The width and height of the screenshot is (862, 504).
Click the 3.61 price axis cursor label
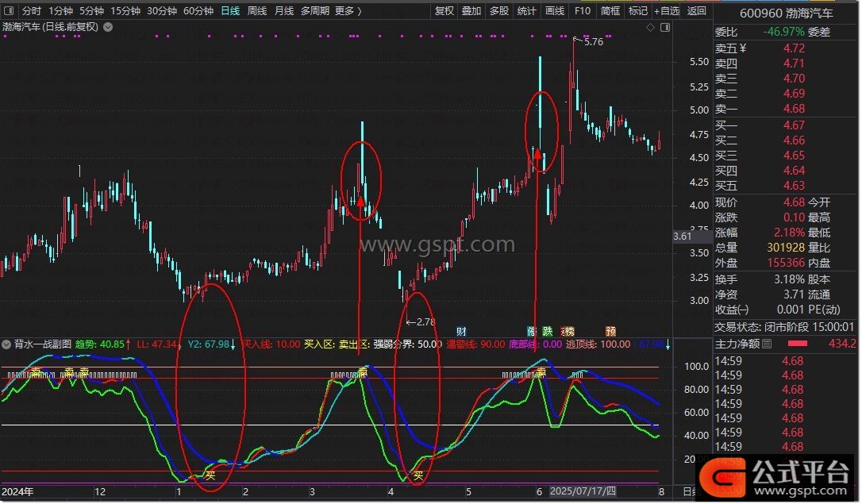pyautogui.click(x=683, y=237)
